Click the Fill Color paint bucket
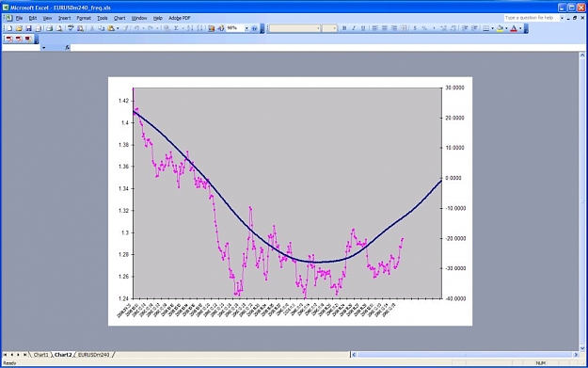Image resolution: width=588 pixels, height=368 pixels. (500, 28)
